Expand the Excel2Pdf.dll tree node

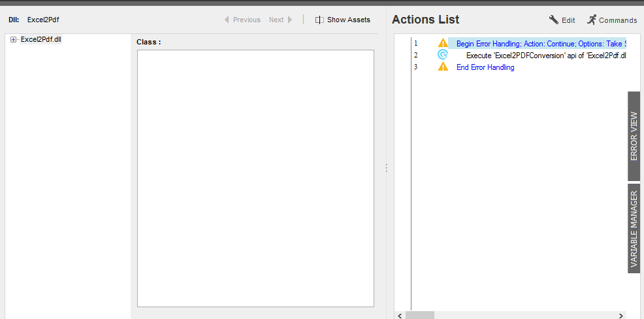[x=13, y=40]
